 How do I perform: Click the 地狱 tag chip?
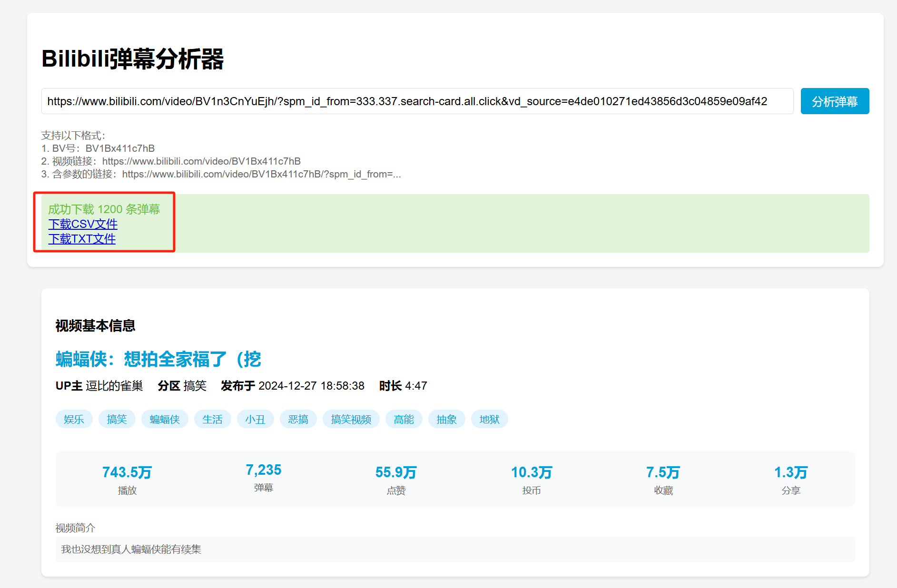click(x=489, y=419)
